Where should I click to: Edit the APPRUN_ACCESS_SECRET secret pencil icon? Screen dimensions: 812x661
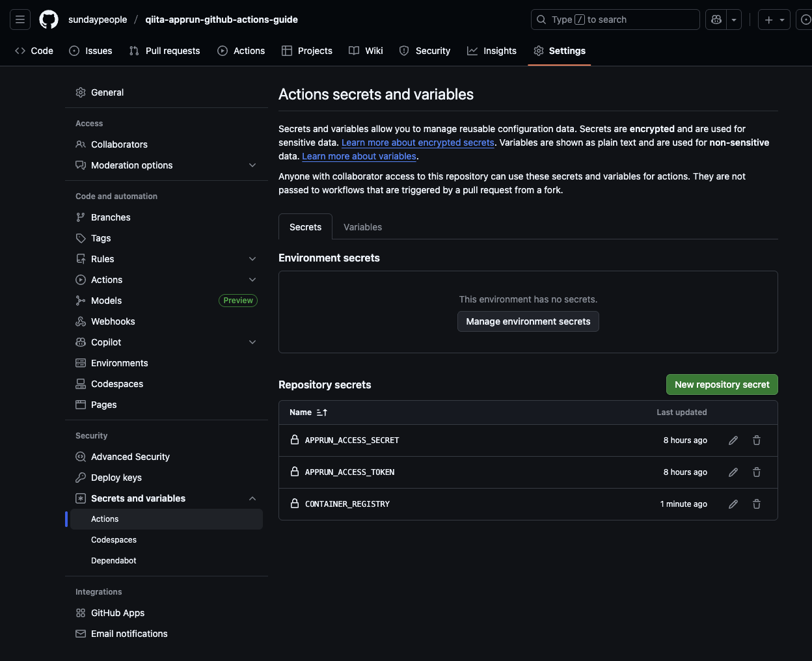point(733,440)
